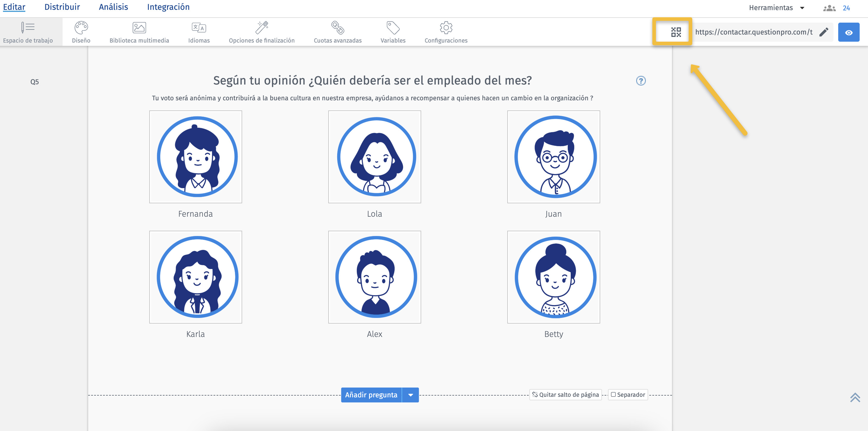Screen dimensions: 868x431
Task: Click the question help icon
Action: [x=640, y=81]
